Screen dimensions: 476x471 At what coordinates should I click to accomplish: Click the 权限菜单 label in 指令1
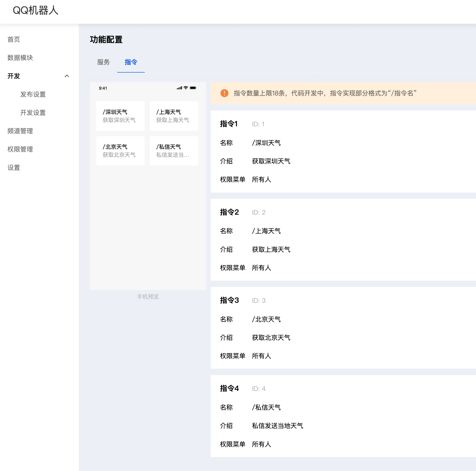click(233, 179)
